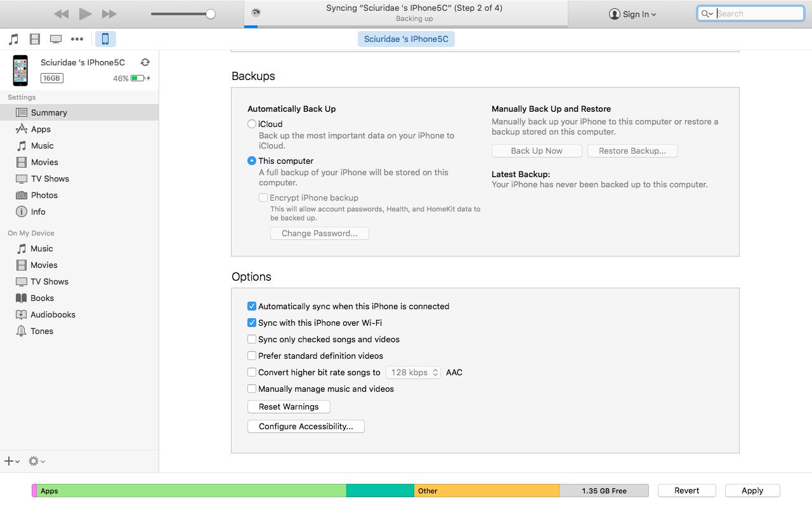Click the Reset Warnings button
Viewport: 812px width, 508px height.
click(289, 406)
